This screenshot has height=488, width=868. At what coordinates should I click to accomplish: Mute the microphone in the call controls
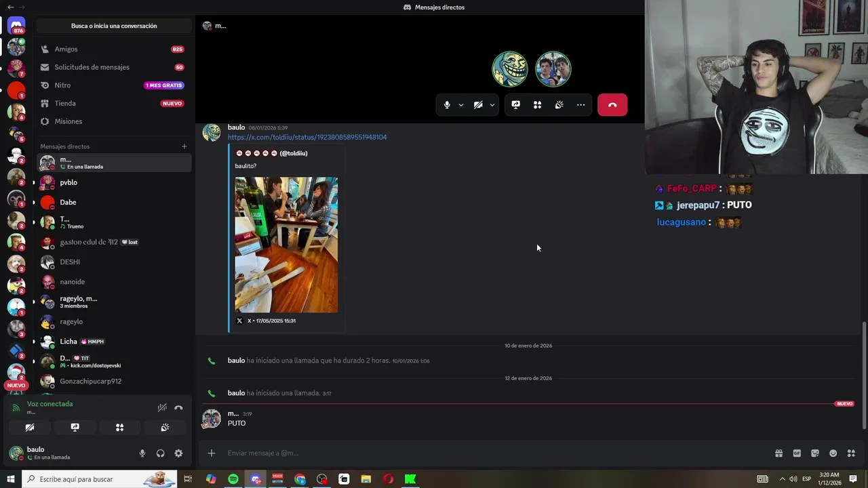pyautogui.click(x=446, y=105)
